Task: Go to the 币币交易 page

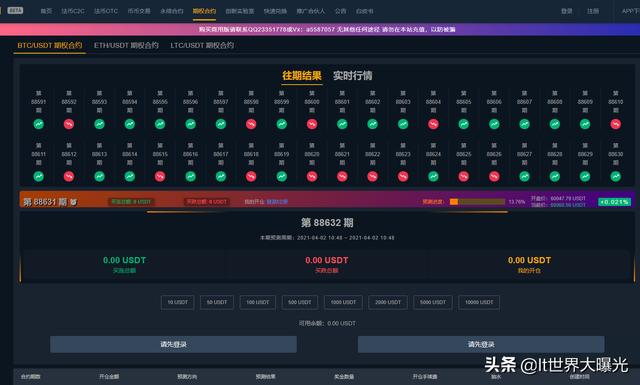Action: coord(139,11)
